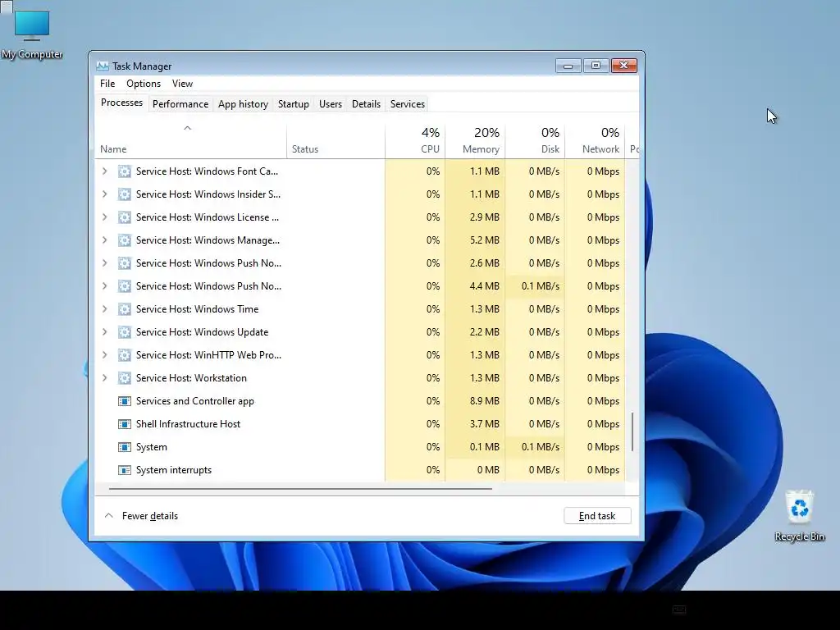
Task: Expand Service Host: Windows Font Ca... row
Action: (x=105, y=171)
